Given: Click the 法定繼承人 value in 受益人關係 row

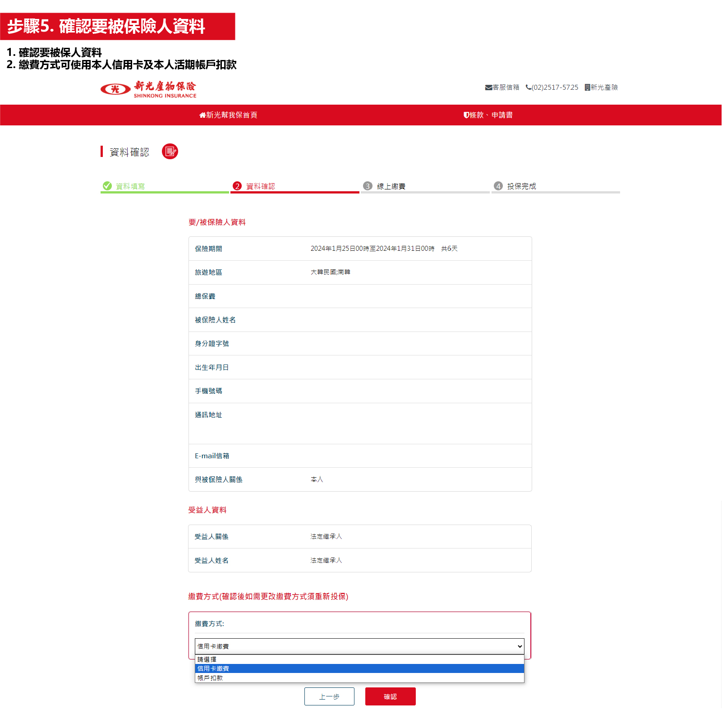Looking at the screenshot, I should point(326,536).
